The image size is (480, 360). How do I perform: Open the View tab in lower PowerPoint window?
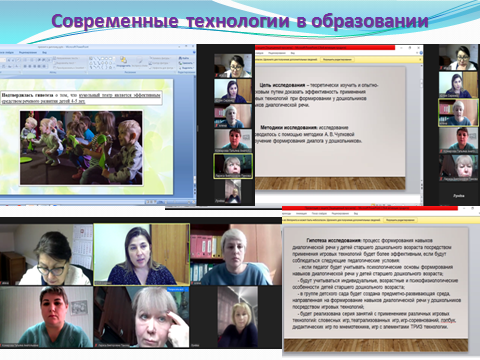tap(356, 213)
